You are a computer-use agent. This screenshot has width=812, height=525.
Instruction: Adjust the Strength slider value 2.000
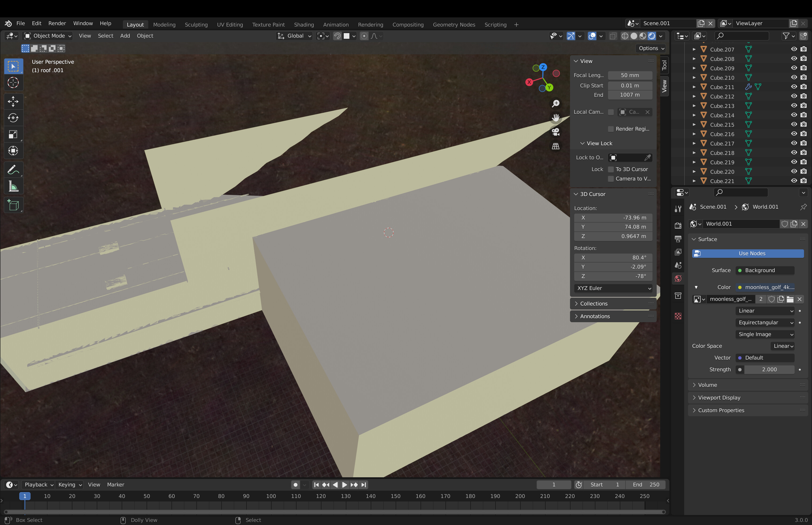(x=769, y=370)
